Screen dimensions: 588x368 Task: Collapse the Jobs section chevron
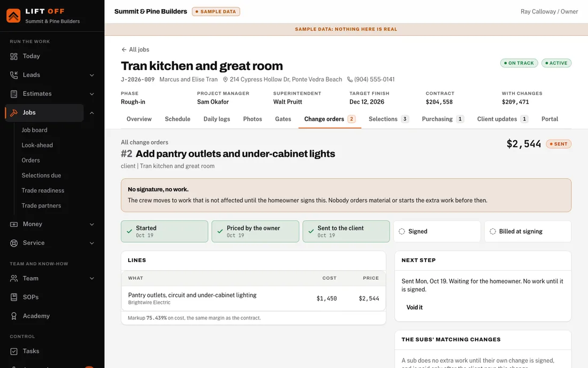pos(92,112)
